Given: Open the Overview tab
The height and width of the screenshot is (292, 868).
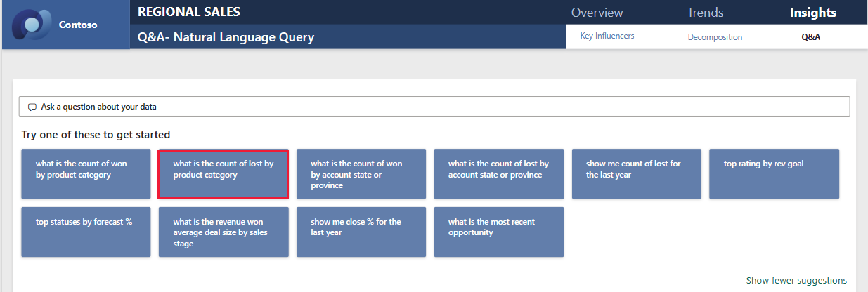Looking at the screenshot, I should 597,13.
